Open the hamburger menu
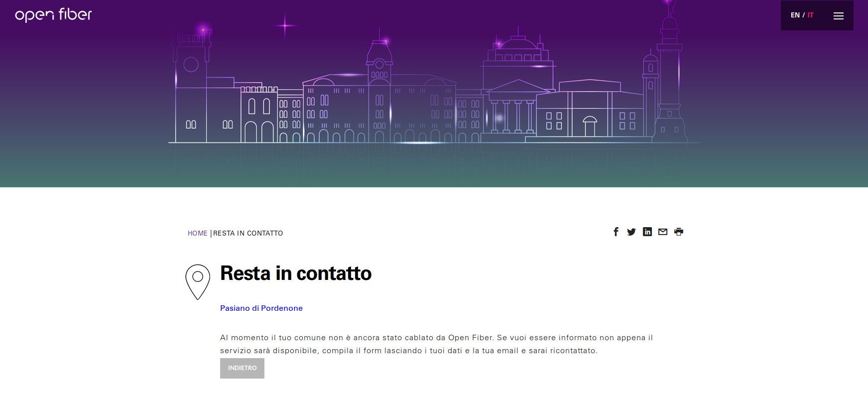 coord(839,16)
